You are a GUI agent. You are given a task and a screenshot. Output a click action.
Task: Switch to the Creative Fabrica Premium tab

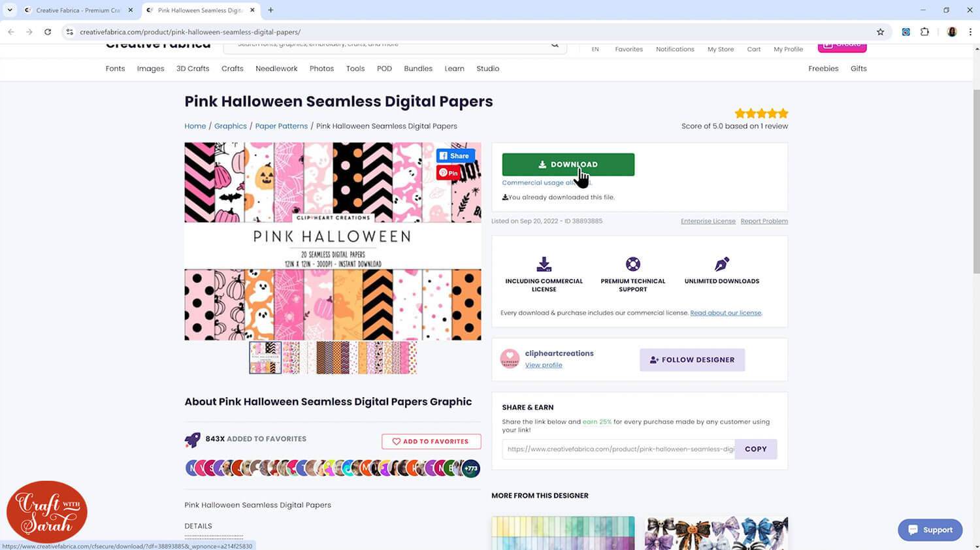[77, 10]
